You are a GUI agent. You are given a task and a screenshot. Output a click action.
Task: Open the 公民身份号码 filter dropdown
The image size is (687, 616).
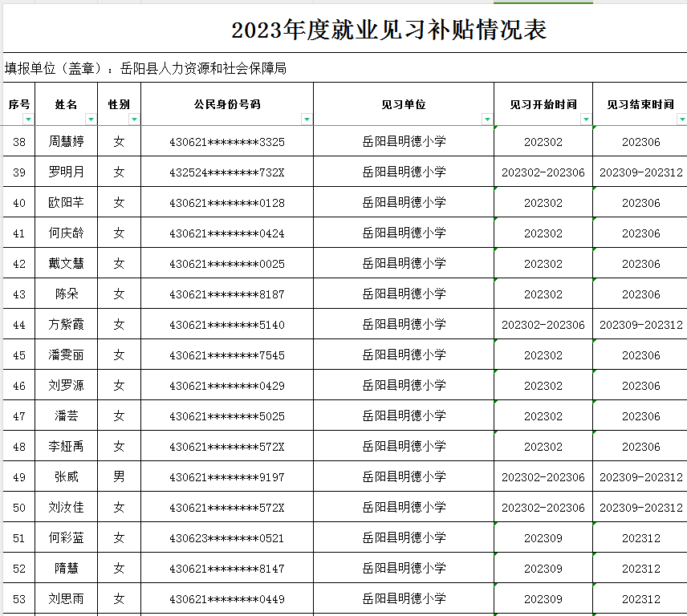coord(306,120)
